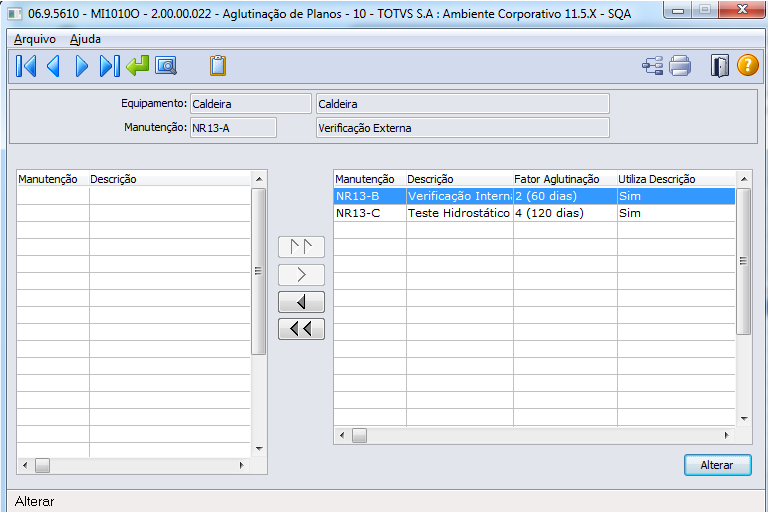
Task: Open the Ajuda menu
Action: (85, 39)
